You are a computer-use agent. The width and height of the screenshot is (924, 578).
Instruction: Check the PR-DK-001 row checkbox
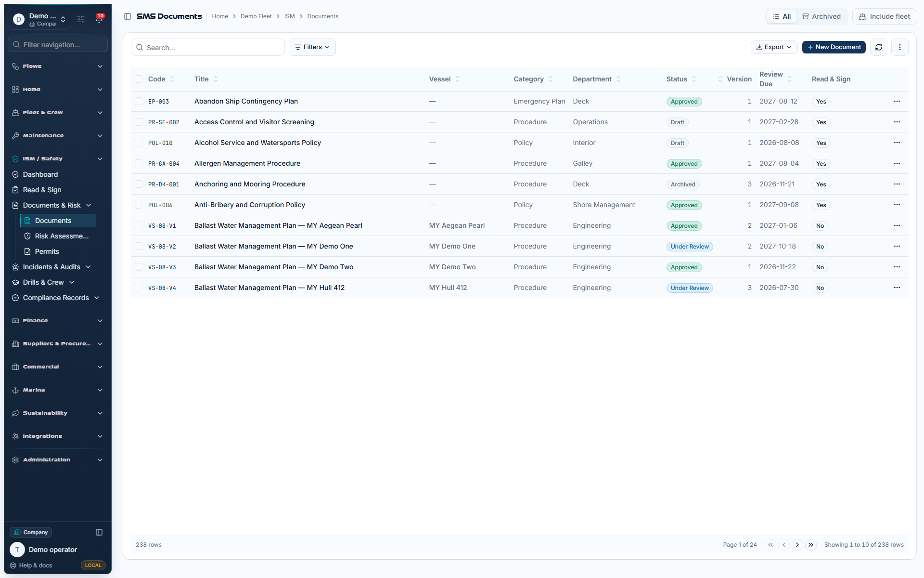coord(139,184)
